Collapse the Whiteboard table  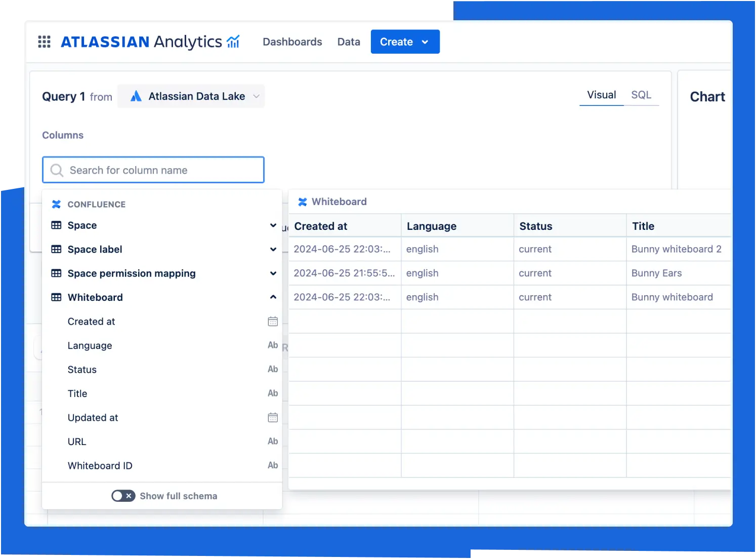pyautogui.click(x=273, y=297)
